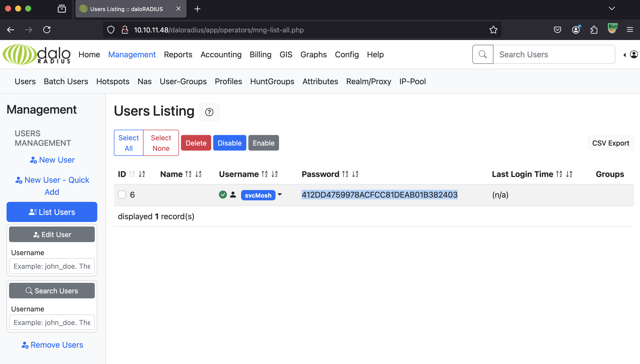Focus the Edit User username field
Viewport: 640px width, 364px height.
[x=52, y=266]
